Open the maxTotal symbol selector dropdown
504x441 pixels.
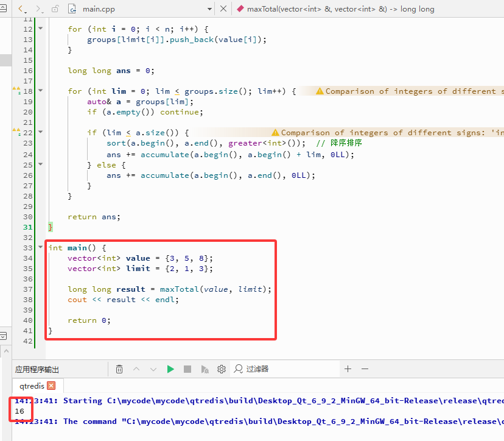click(340, 9)
